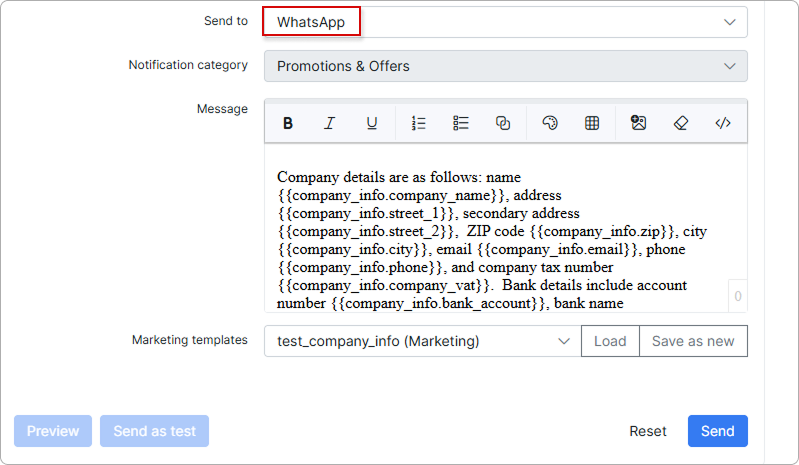The height and width of the screenshot is (465, 799).
Task: Send the WhatsApp message
Action: 717,431
